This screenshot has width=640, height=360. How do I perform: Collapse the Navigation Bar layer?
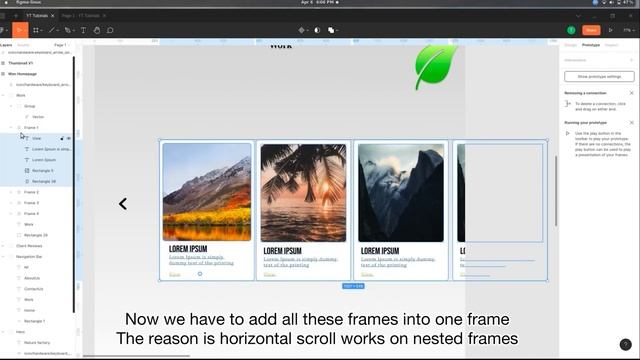point(3,257)
